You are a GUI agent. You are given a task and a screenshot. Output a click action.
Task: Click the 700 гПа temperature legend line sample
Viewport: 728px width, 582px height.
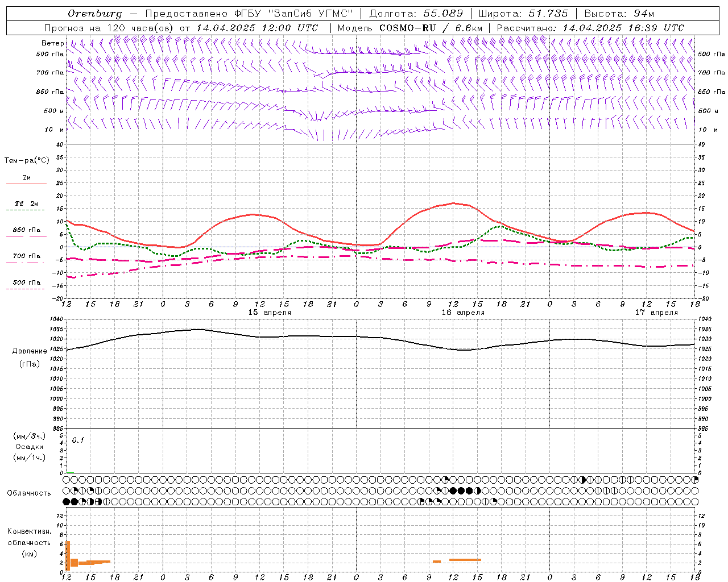(x=25, y=263)
